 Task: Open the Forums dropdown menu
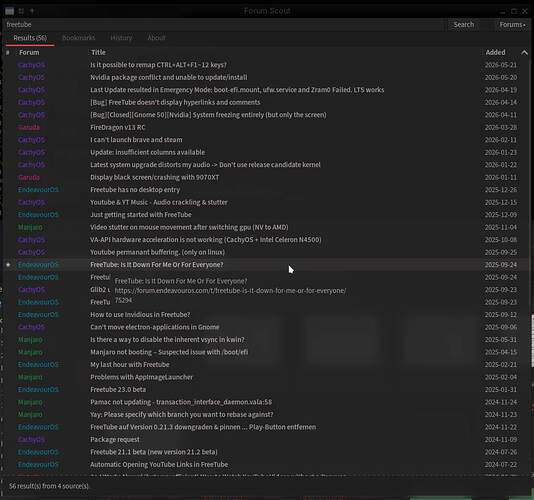click(x=512, y=25)
